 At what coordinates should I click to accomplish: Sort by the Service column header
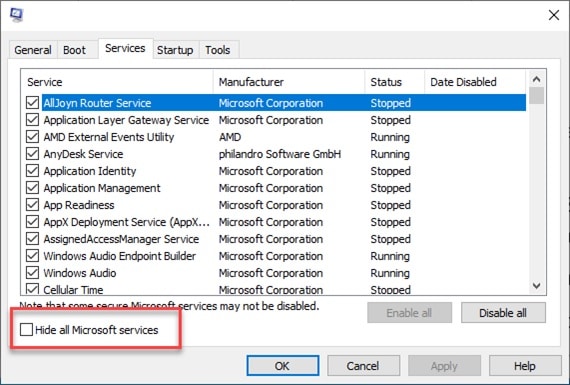[x=117, y=82]
